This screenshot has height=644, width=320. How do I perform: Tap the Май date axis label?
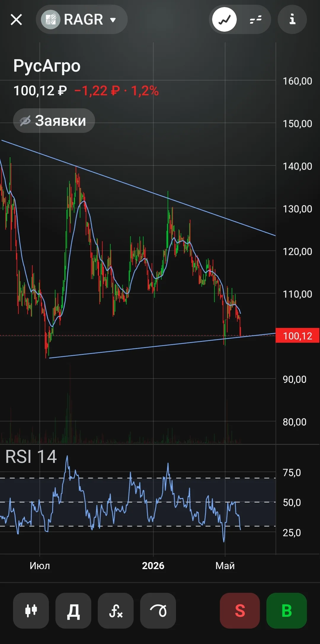(x=225, y=566)
